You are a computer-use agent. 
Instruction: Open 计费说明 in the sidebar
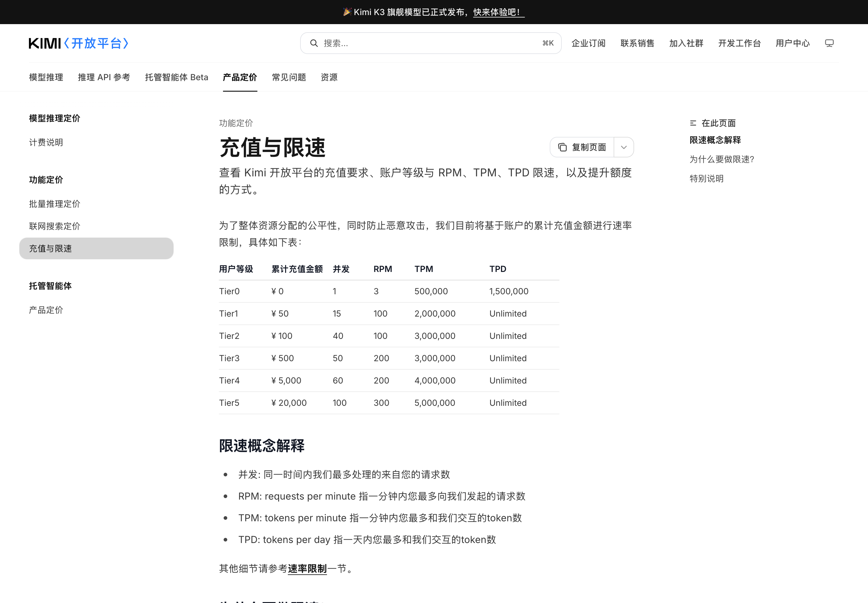(x=46, y=142)
